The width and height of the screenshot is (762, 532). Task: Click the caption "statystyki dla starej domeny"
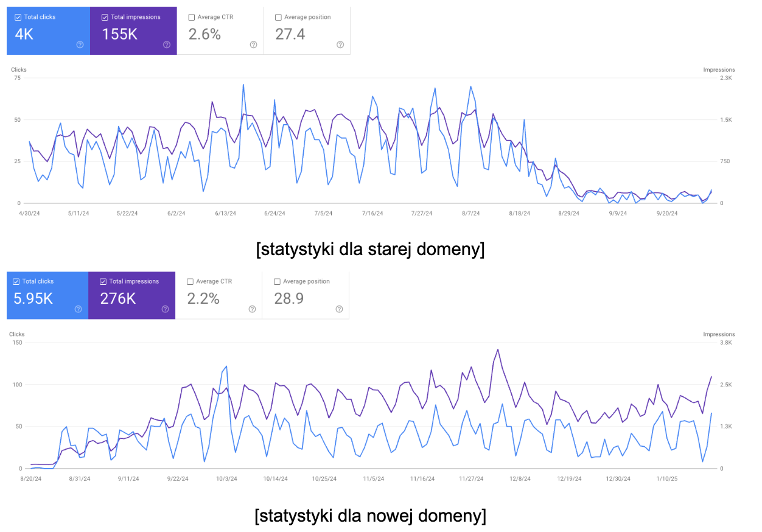371,250
